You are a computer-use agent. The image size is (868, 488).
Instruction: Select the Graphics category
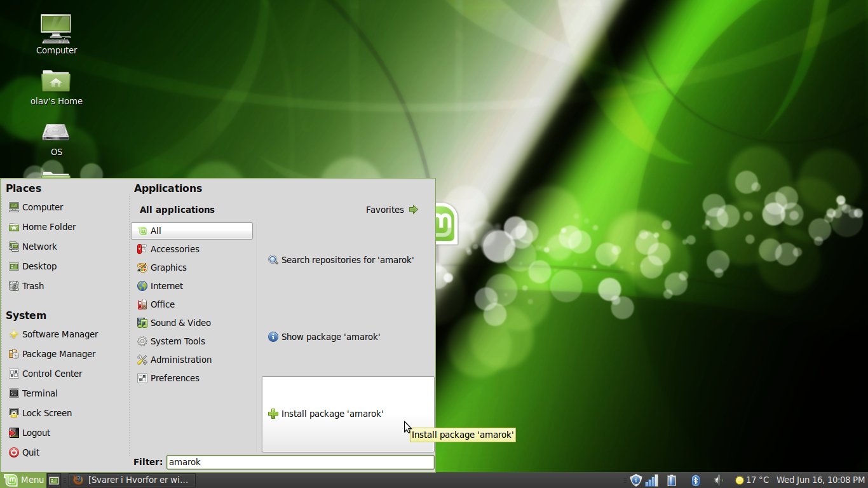tap(192, 268)
